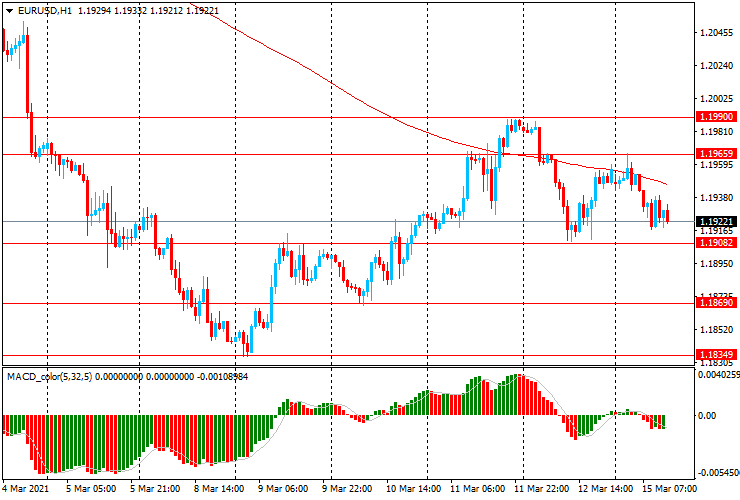Screen dimensions: 740x500
Task: Click the triangle icon before EURUSD,H1
Action: (9, 10)
